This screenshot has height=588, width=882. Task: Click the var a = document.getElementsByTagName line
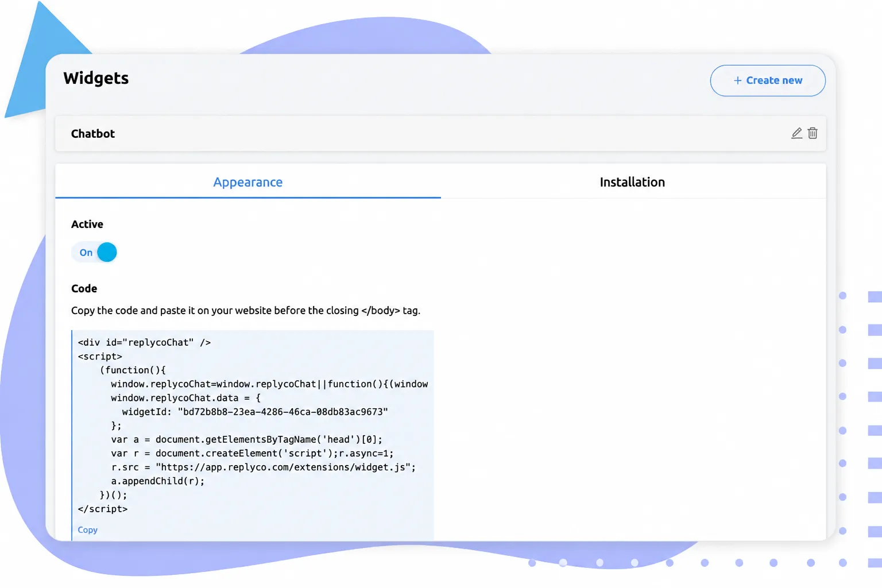[x=247, y=440]
